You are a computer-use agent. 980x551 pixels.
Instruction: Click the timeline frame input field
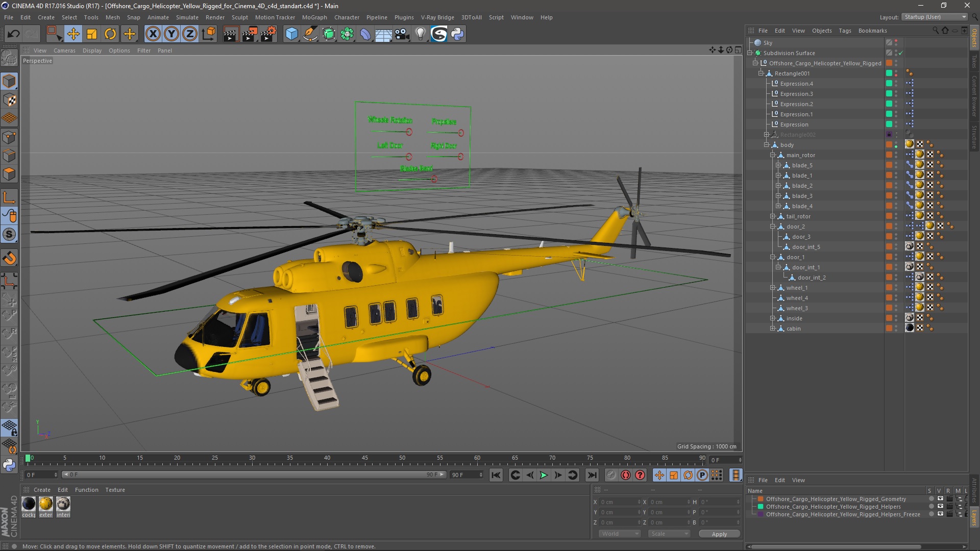(x=38, y=474)
